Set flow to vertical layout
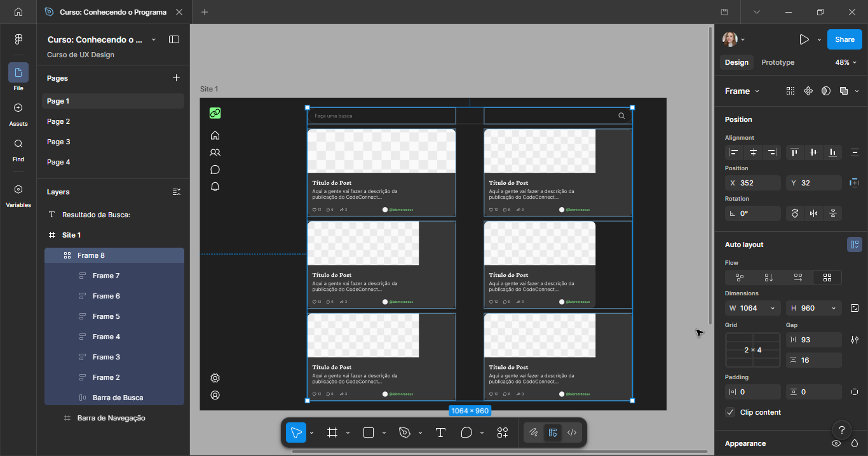Image resolution: width=868 pixels, height=456 pixels. tap(769, 278)
